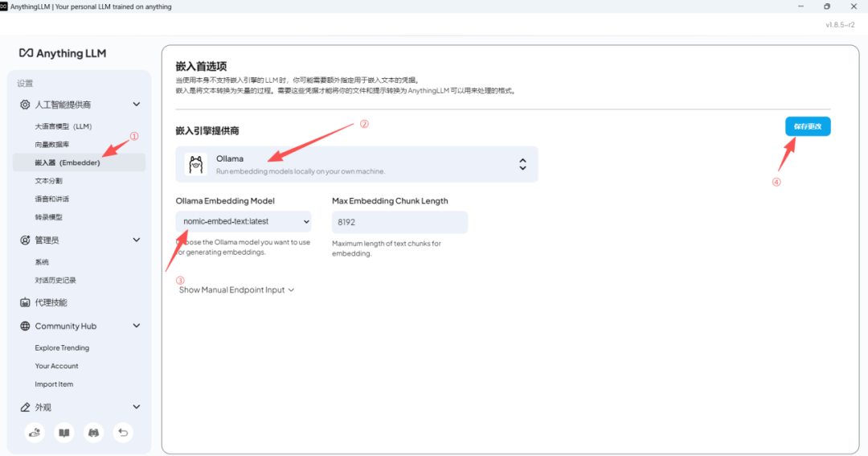Open 语音和讲话 settings
Image resolution: width=868 pixels, height=456 pixels.
(52, 199)
